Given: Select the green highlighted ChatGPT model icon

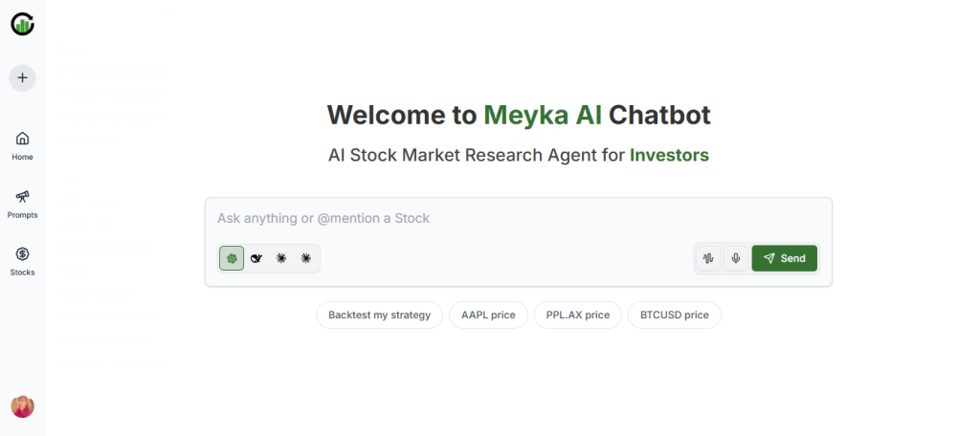Looking at the screenshot, I should click(232, 258).
